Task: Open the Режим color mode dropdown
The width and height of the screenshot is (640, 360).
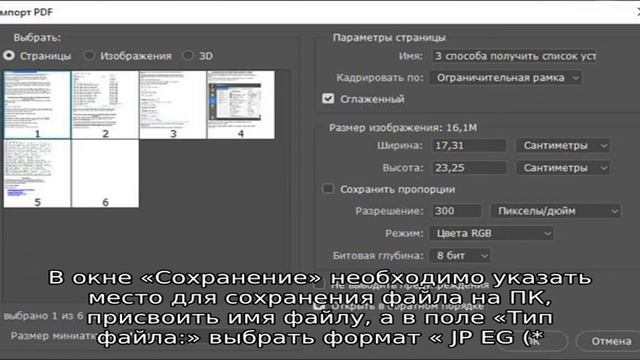Action: (491, 233)
